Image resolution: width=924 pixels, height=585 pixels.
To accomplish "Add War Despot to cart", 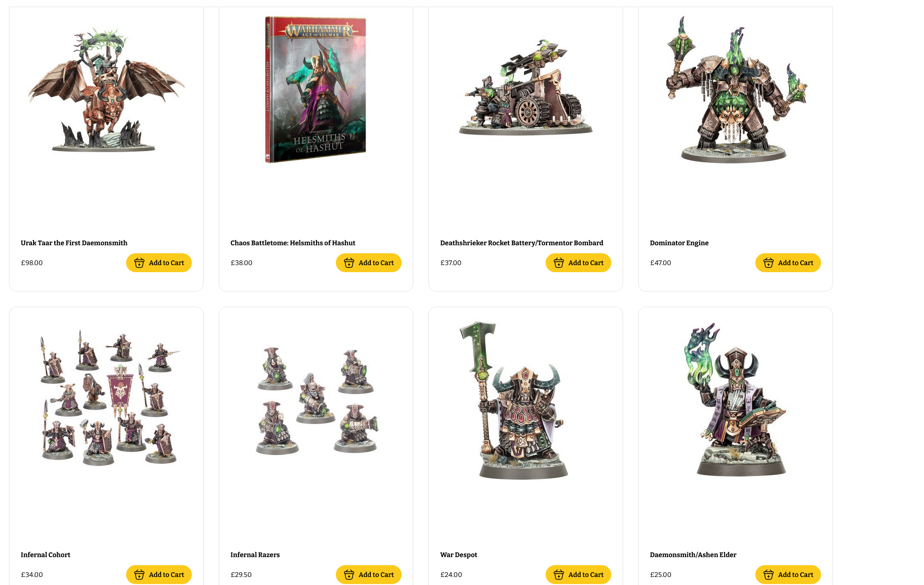I will pos(578,575).
